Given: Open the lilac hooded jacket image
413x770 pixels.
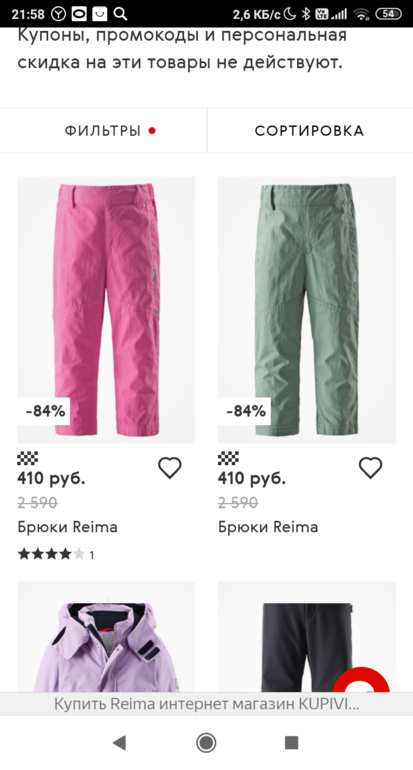Looking at the screenshot, I should 106,637.
